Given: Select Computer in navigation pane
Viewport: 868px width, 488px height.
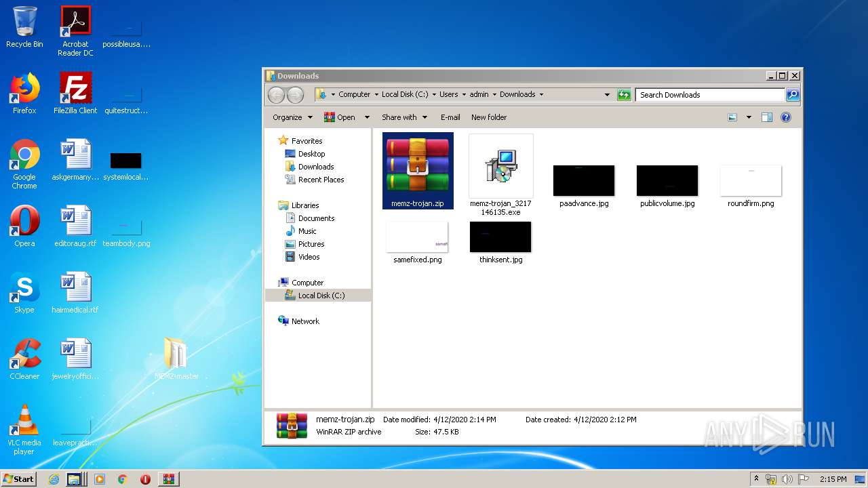Looking at the screenshot, I should pyautogui.click(x=307, y=283).
